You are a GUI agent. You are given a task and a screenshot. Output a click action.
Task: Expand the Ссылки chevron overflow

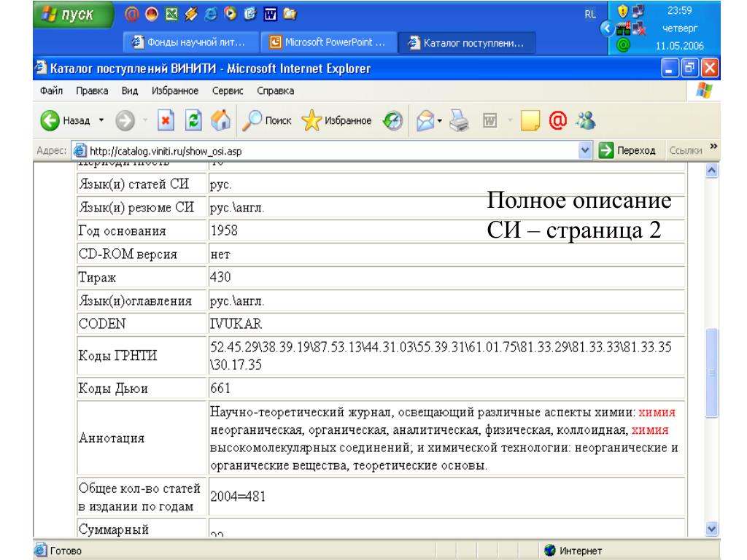[x=713, y=147]
